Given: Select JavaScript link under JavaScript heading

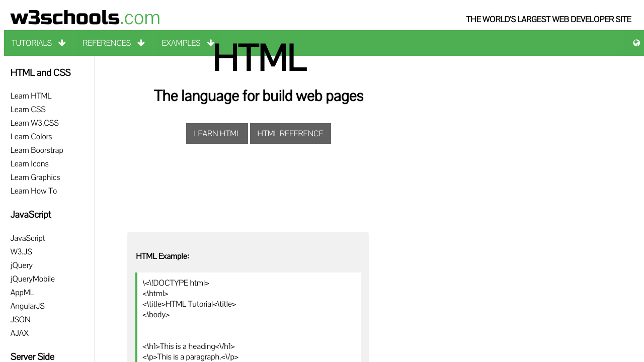Looking at the screenshot, I should (x=28, y=238).
